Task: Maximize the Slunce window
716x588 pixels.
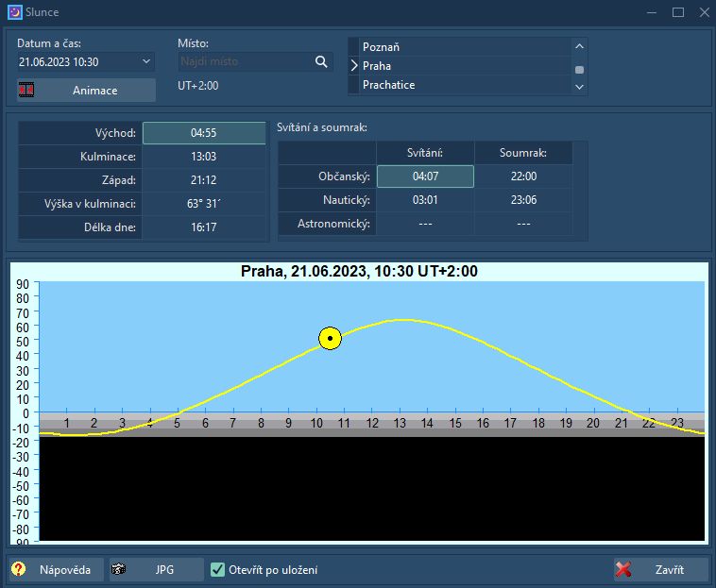Action: coord(677,12)
